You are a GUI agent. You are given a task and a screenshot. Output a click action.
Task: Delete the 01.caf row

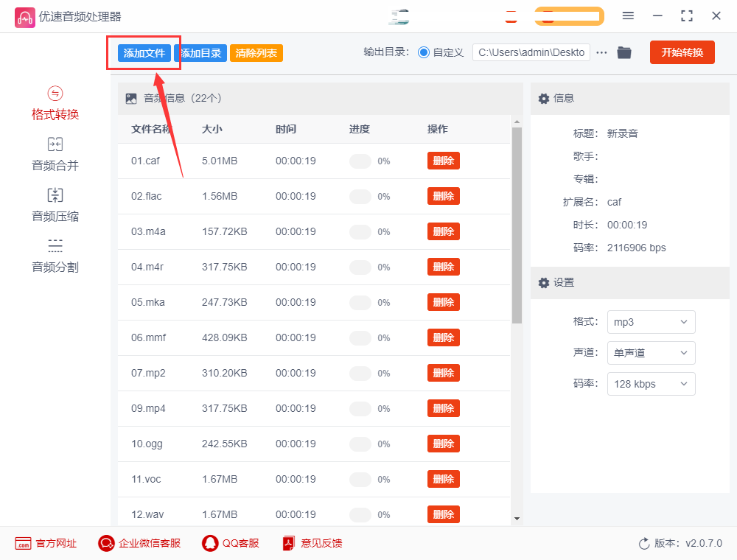click(443, 161)
